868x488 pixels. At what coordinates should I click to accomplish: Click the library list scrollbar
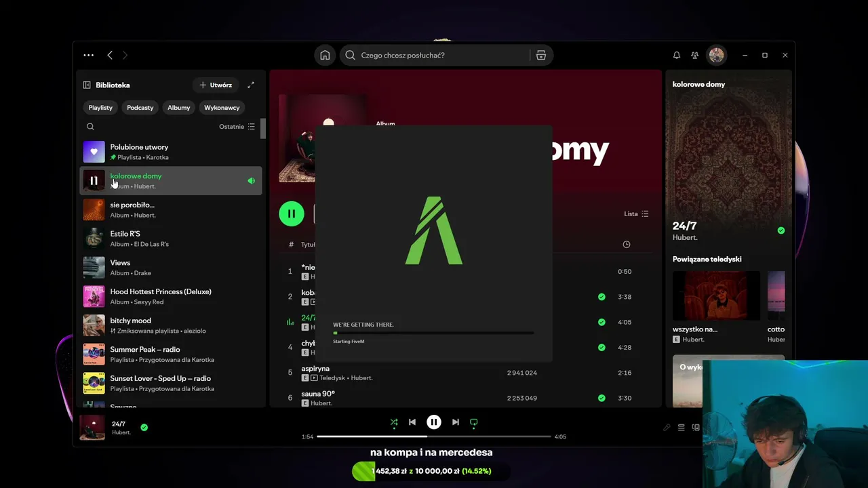[263, 129]
